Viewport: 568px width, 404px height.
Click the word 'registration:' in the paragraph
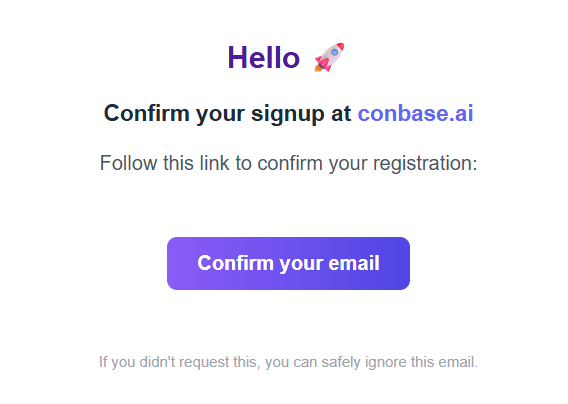(425, 163)
